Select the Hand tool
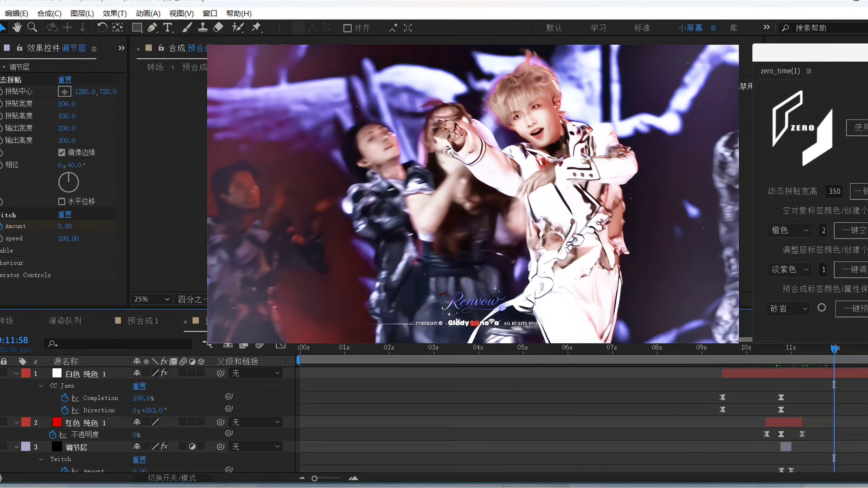Image resolution: width=868 pixels, height=488 pixels. [17, 27]
